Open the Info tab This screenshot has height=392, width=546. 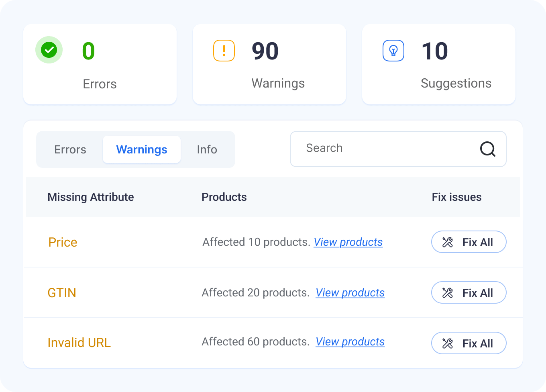click(207, 149)
